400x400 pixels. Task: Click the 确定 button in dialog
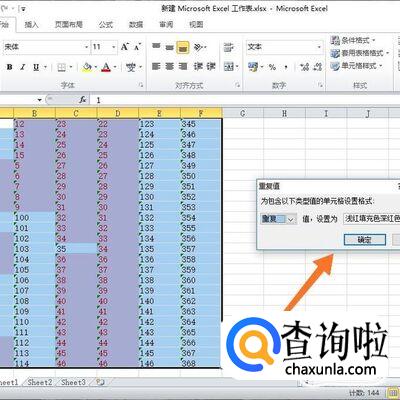click(365, 240)
